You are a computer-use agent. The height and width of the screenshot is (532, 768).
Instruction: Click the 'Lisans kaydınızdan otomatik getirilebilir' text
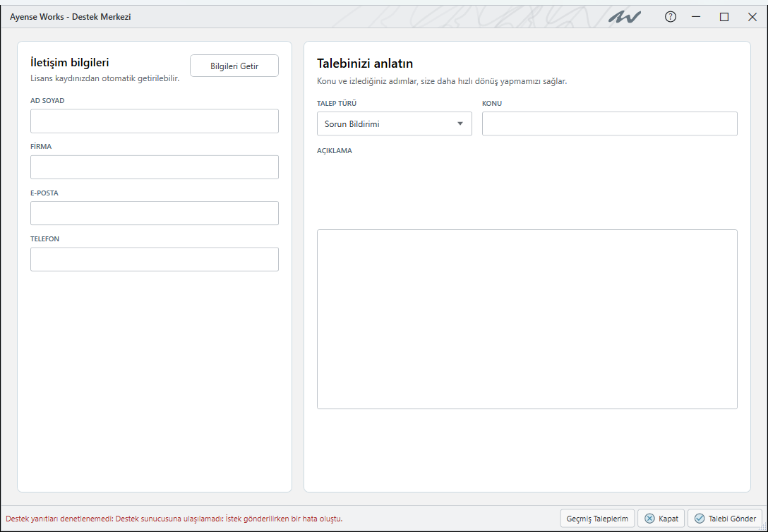pos(104,78)
